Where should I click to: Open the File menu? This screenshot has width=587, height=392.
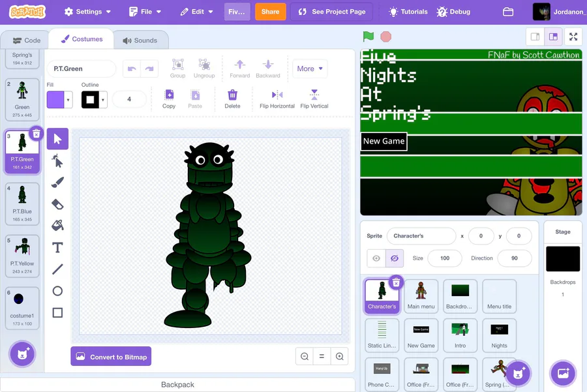pos(145,12)
